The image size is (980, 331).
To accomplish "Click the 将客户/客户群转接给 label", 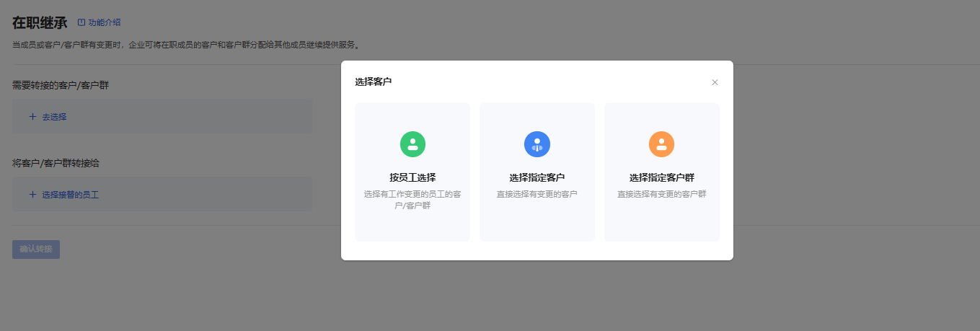I will click(x=56, y=163).
